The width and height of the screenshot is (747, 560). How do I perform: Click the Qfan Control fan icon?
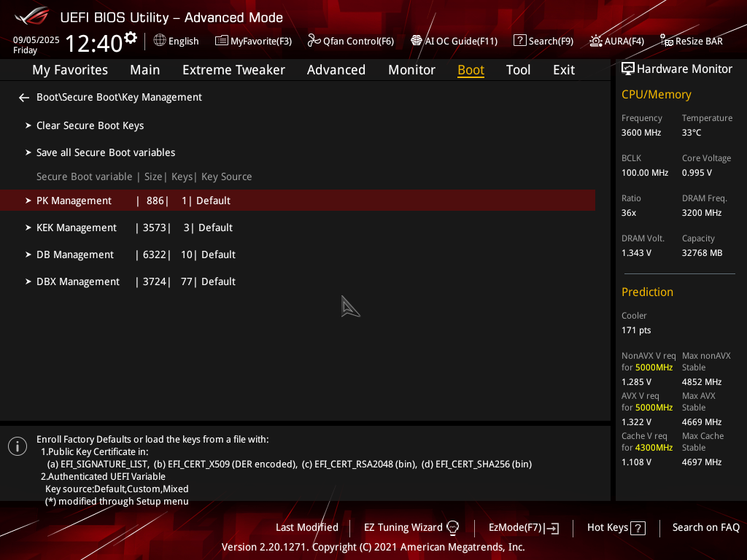(314, 41)
